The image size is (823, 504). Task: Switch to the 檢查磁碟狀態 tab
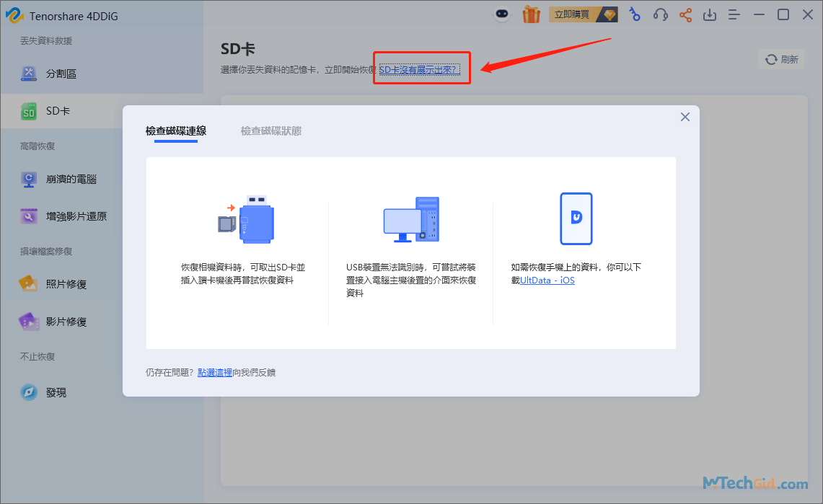(272, 131)
